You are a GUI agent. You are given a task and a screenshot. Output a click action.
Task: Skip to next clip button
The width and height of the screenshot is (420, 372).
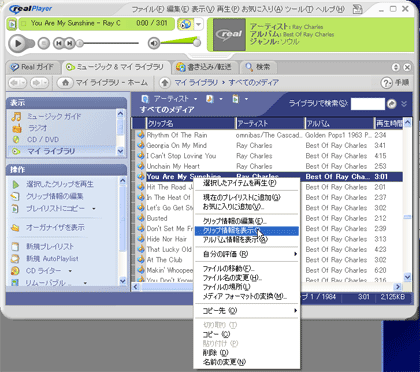tap(69, 43)
